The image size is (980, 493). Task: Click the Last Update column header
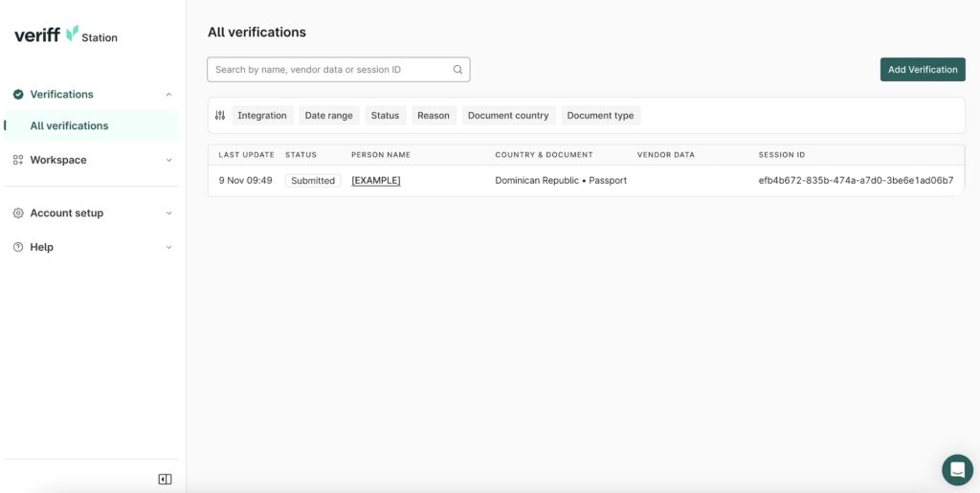[x=246, y=155]
